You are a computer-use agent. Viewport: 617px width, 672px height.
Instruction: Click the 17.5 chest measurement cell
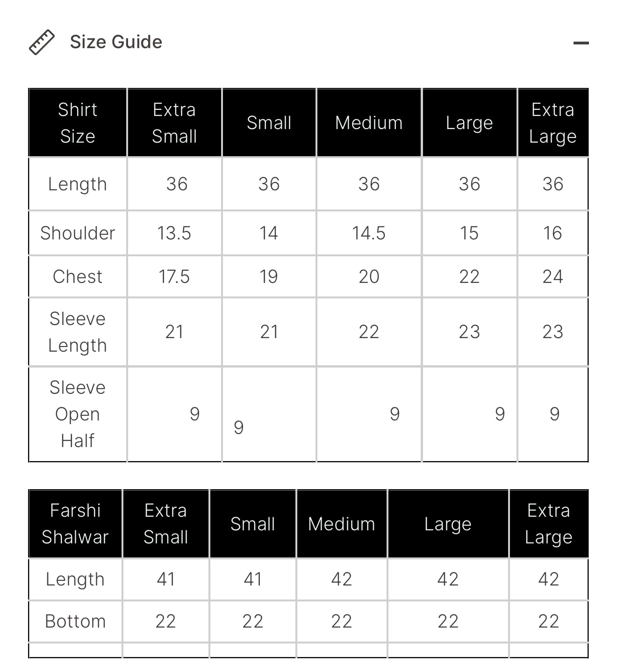click(174, 276)
